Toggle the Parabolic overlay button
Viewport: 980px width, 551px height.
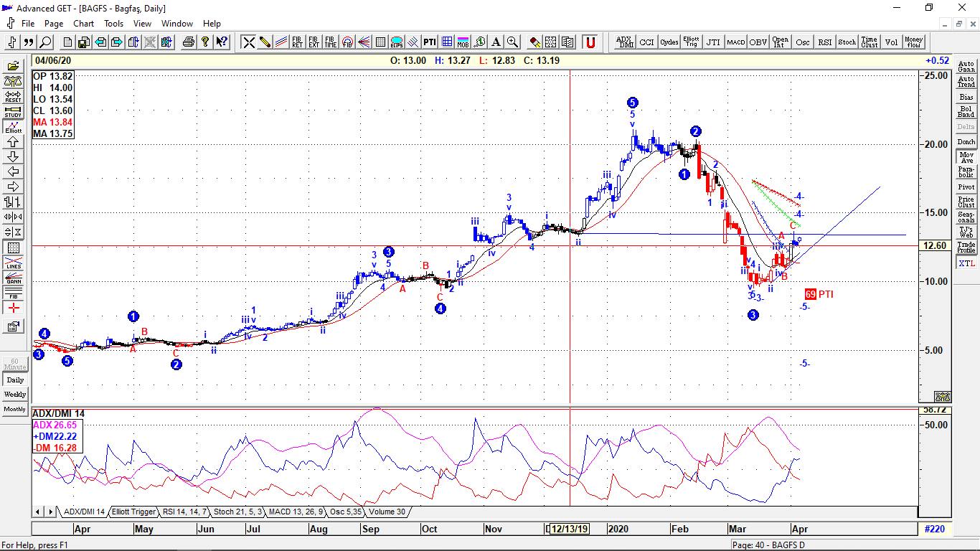(x=966, y=172)
